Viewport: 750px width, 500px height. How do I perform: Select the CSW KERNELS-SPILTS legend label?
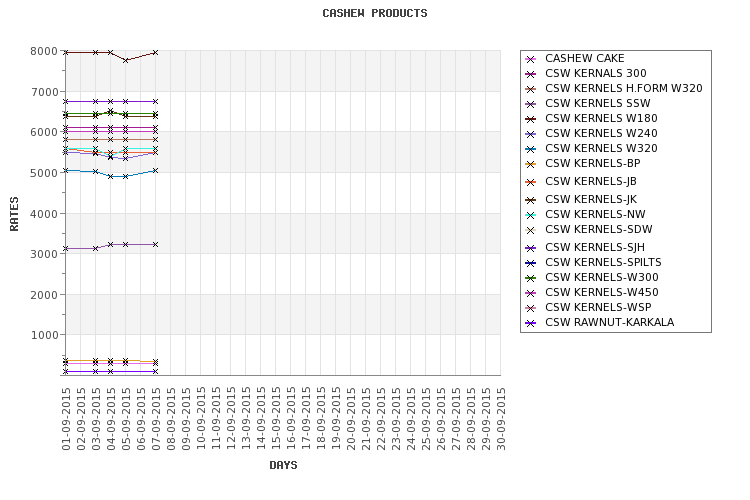tap(603, 262)
